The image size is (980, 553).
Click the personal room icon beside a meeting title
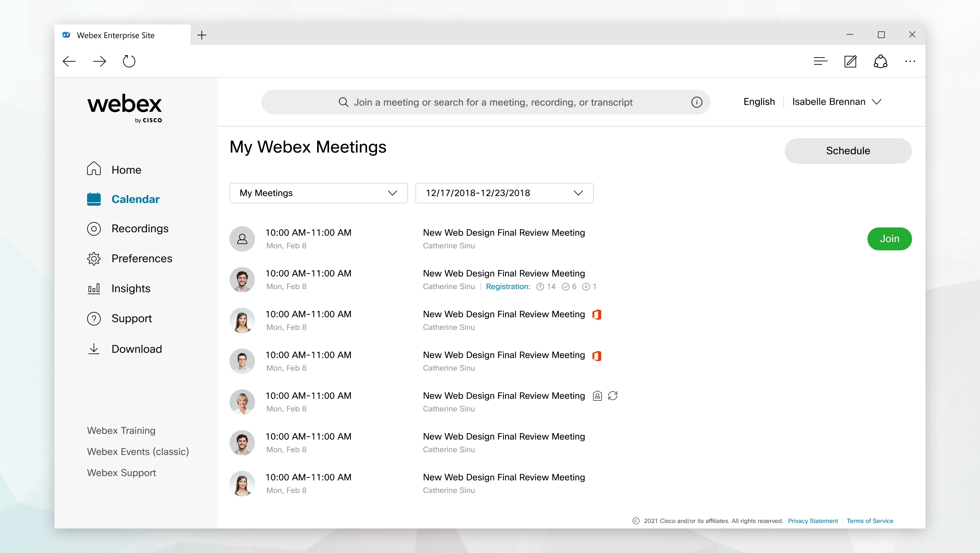point(597,396)
